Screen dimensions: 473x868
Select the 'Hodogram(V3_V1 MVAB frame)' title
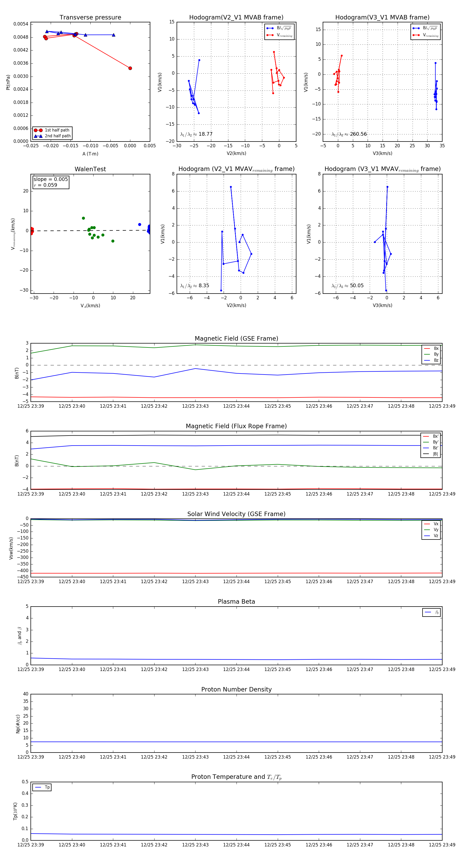click(382, 18)
